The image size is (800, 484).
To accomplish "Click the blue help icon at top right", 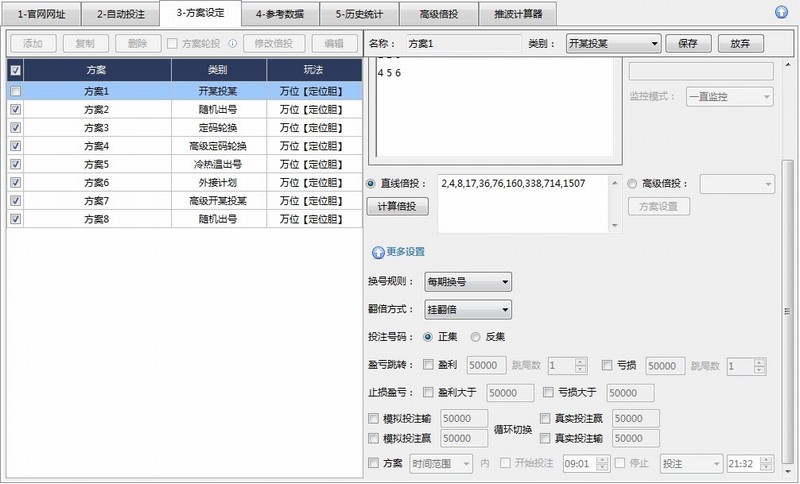I will coord(781,13).
